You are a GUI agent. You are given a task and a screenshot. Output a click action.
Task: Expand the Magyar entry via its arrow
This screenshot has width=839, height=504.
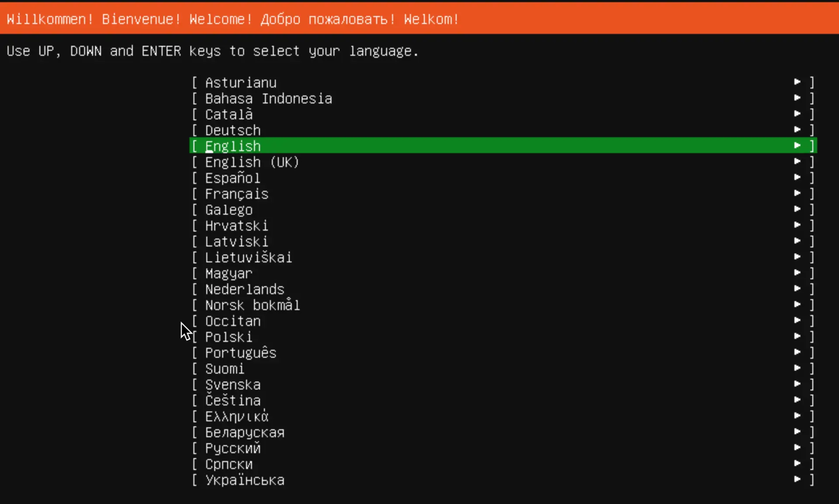(x=797, y=273)
